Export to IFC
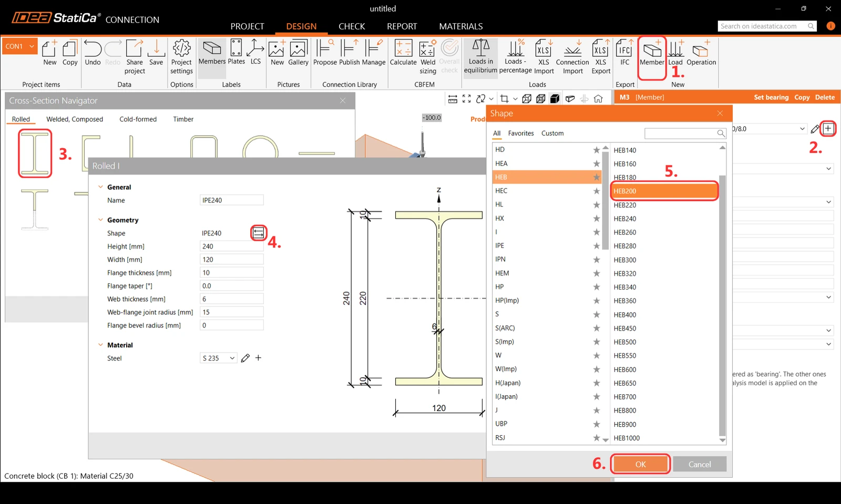This screenshot has width=841, height=504. (x=624, y=53)
